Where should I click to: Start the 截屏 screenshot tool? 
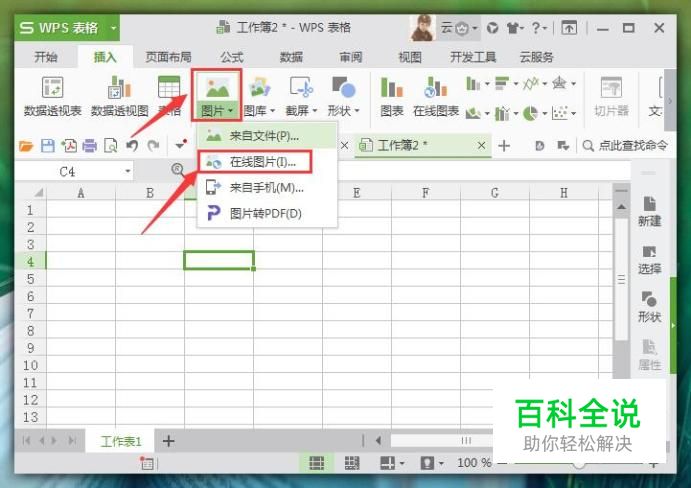301,97
